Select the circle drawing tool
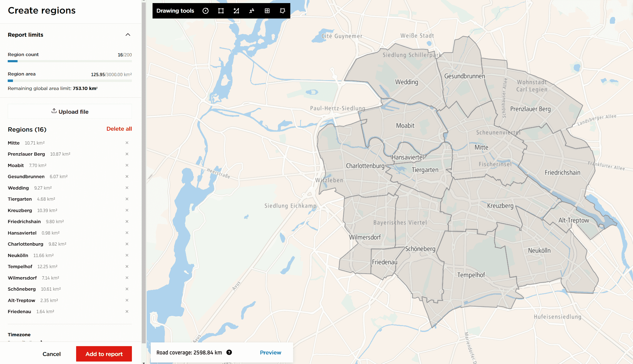 click(x=206, y=11)
